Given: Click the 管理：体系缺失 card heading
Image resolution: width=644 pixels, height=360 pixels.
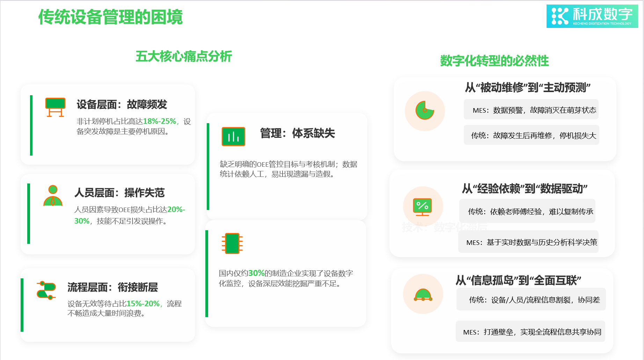Looking at the screenshot, I should (297, 133).
